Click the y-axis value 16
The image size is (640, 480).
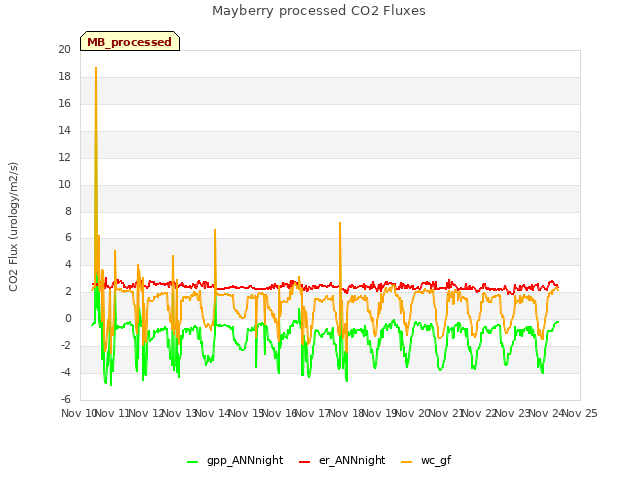pyautogui.click(x=64, y=103)
